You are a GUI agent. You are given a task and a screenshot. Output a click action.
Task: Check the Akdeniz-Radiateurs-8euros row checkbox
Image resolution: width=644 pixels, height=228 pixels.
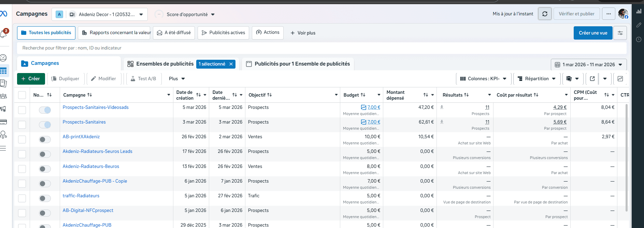click(22, 169)
